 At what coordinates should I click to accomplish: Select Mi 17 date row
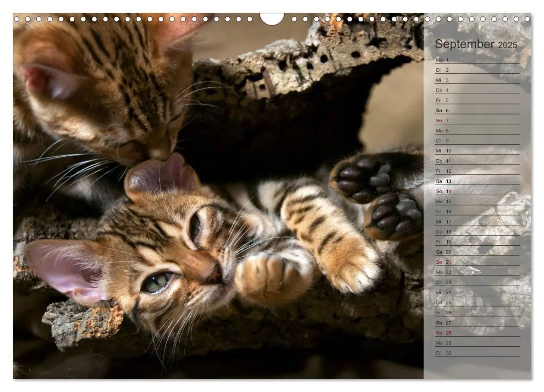(x=477, y=221)
